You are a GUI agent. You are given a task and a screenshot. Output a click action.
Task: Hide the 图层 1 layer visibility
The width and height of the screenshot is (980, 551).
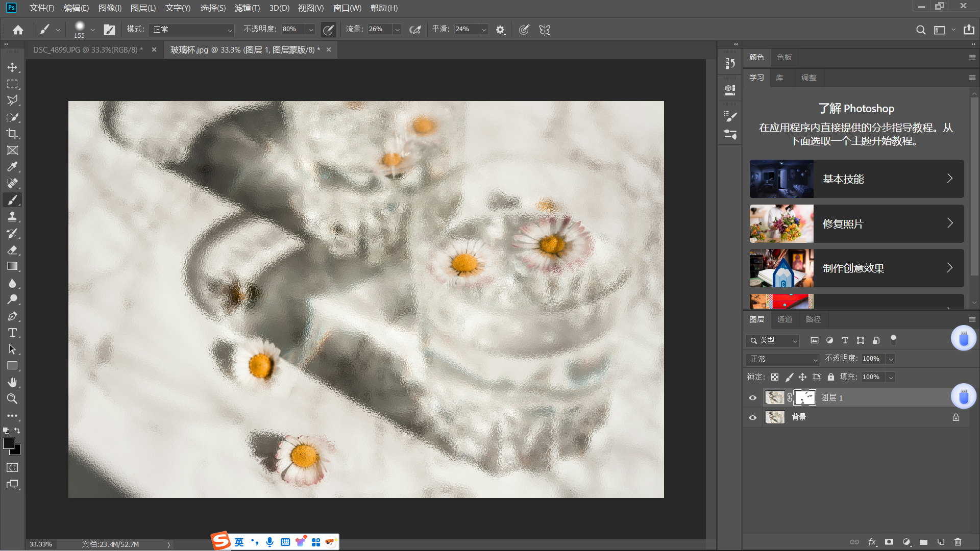(752, 398)
